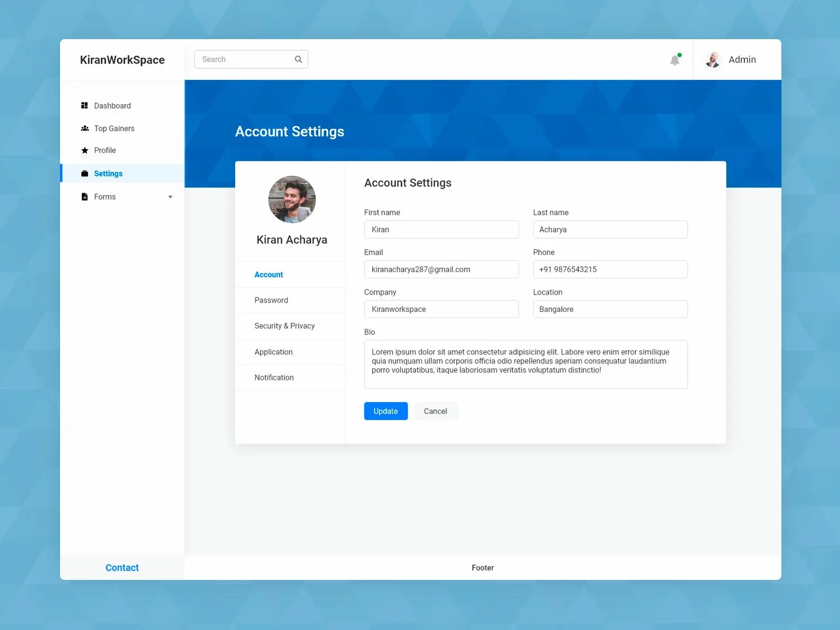This screenshot has width=840, height=630.
Task: Click the Company label
Action: click(380, 292)
